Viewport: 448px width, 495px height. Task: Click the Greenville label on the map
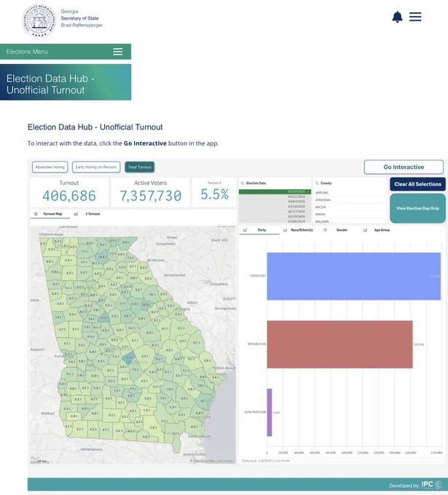[165, 244]
